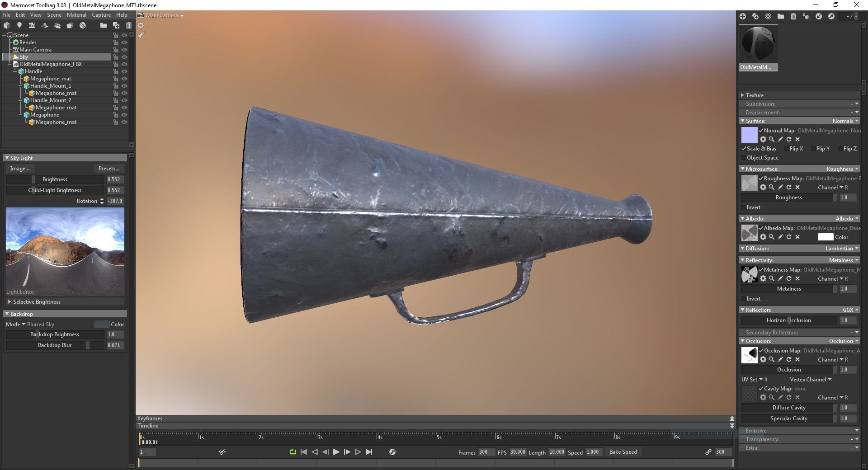Open the Normals dropdown in the Surface section
The image size is (868, 470).
click(845, 121)
